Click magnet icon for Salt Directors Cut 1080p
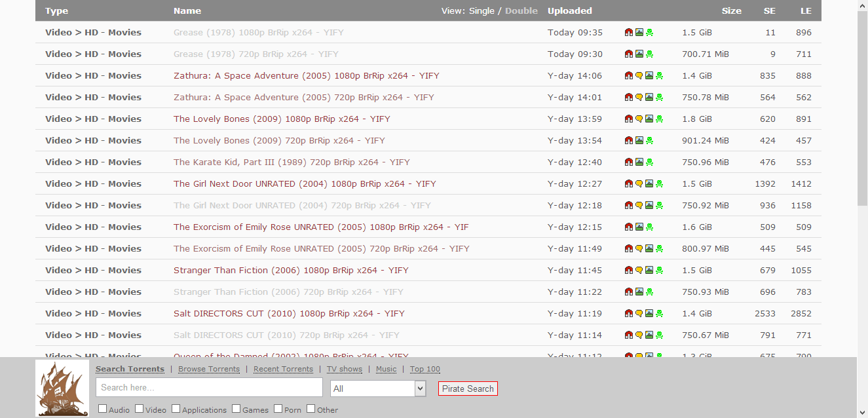The image size is (868, 418). coord(629,313)
